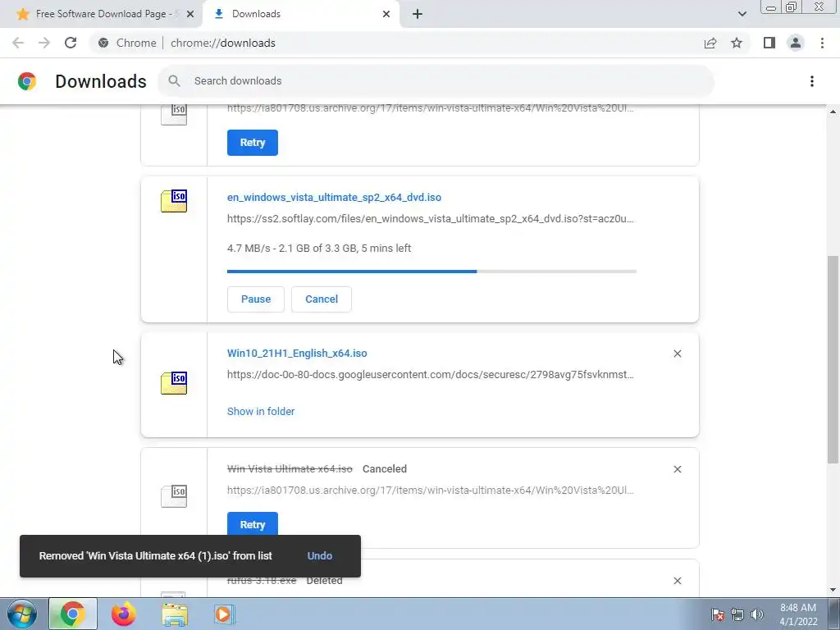Screen dimensions: 840x630
Task: Click the Vista download progress bar
Action: (x=431, y=272)
